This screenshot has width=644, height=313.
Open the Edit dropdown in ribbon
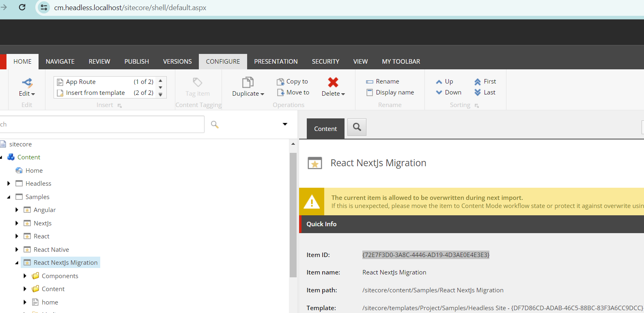coord(27,93)
